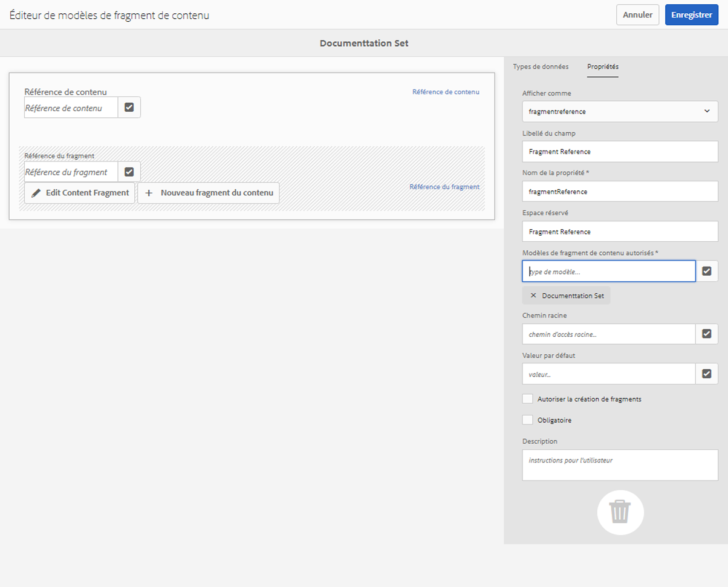Select the Propriétés tab
This screenshot has width=728, height=587.
tap(602, 66)
